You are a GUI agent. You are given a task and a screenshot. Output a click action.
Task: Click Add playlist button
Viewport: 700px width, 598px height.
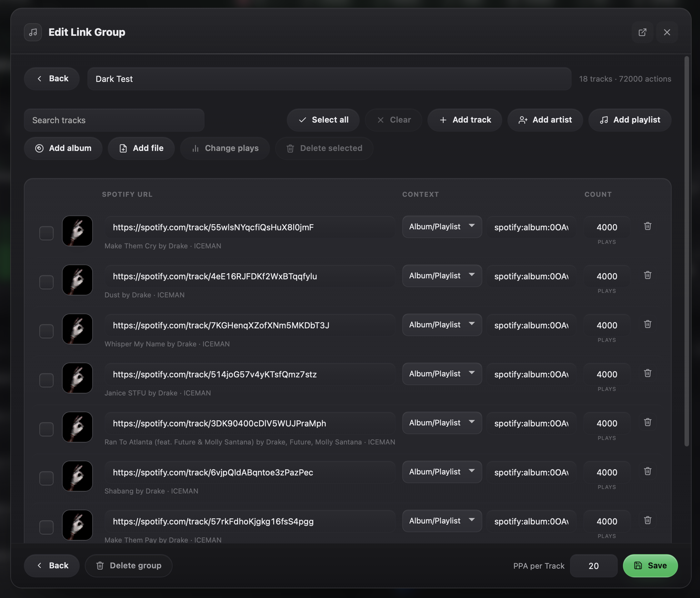(630, 120)
